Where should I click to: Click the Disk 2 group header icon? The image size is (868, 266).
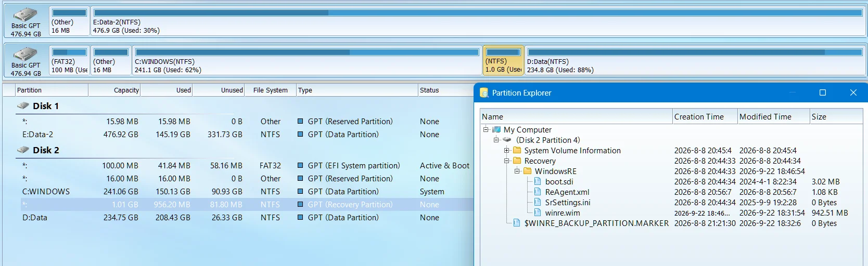[23, 150]
